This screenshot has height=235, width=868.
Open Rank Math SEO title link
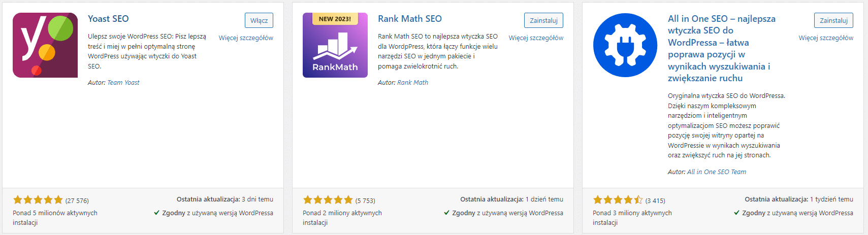pos(410,19)
